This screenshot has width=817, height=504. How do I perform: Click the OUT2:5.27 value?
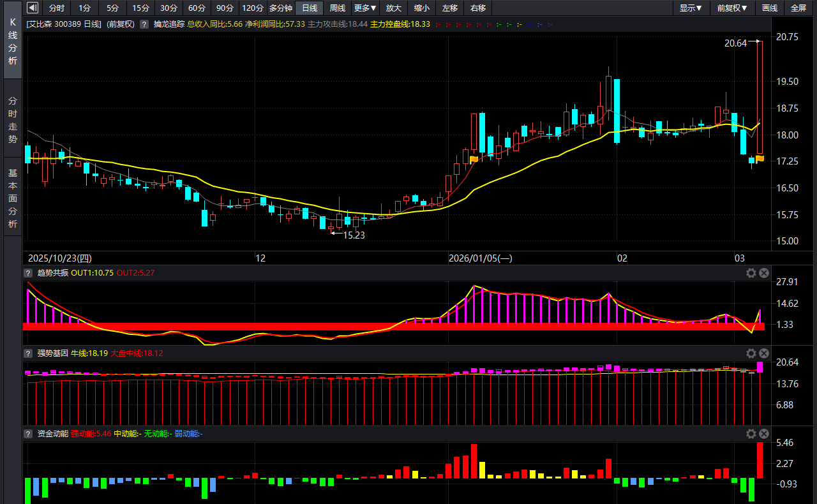(136, 273)
